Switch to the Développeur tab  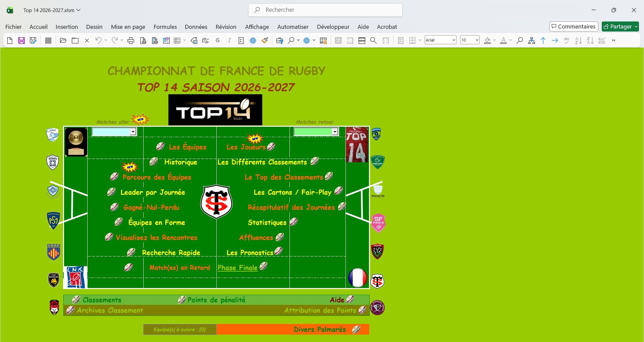pyautogui.click(x=333, y=27)
